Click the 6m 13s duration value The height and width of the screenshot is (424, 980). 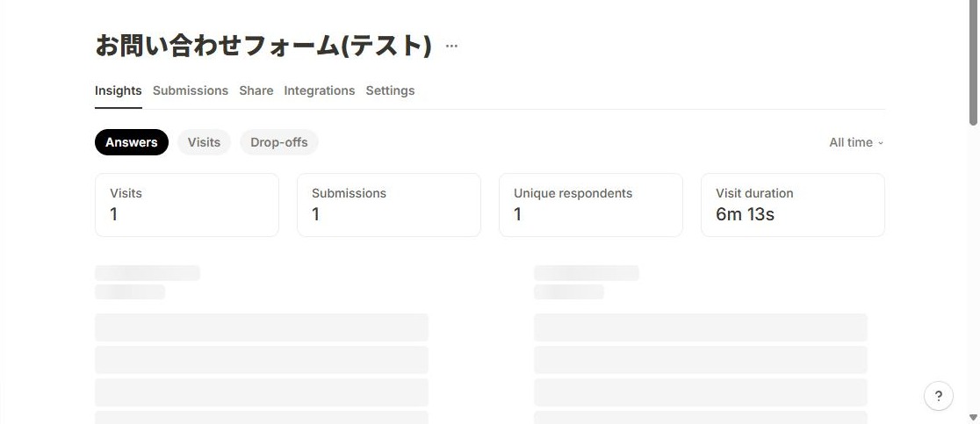click(x=745, y=215)
